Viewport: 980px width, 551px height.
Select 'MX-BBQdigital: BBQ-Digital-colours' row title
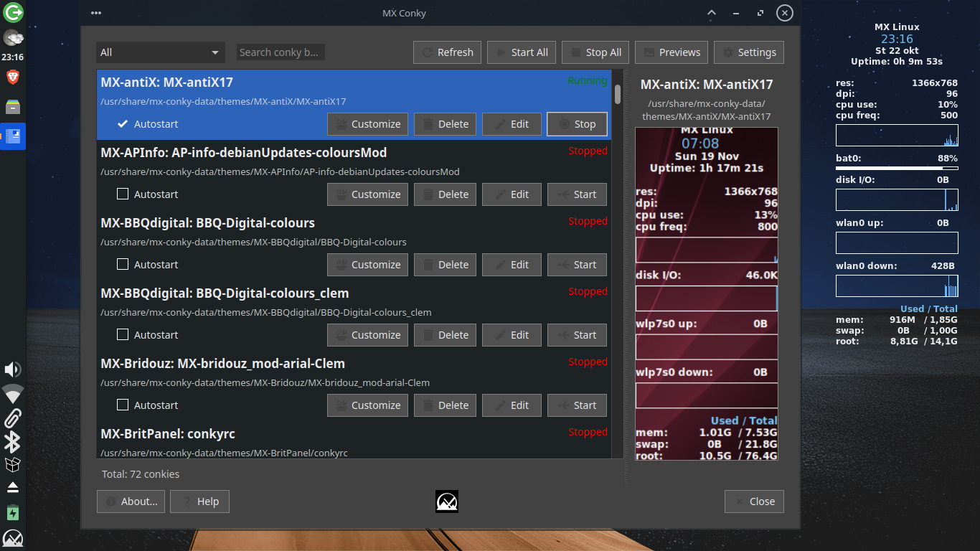(x=208, y=223)
